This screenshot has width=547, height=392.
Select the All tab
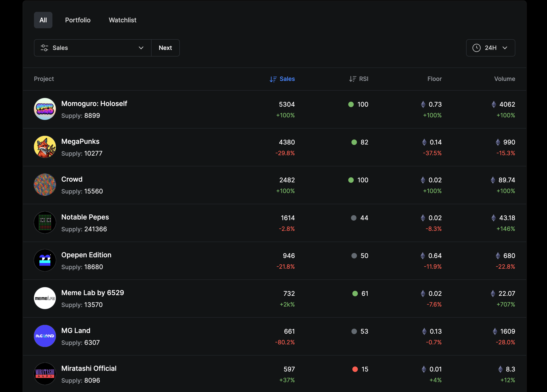pyautogui.click(x=43, y=20)
